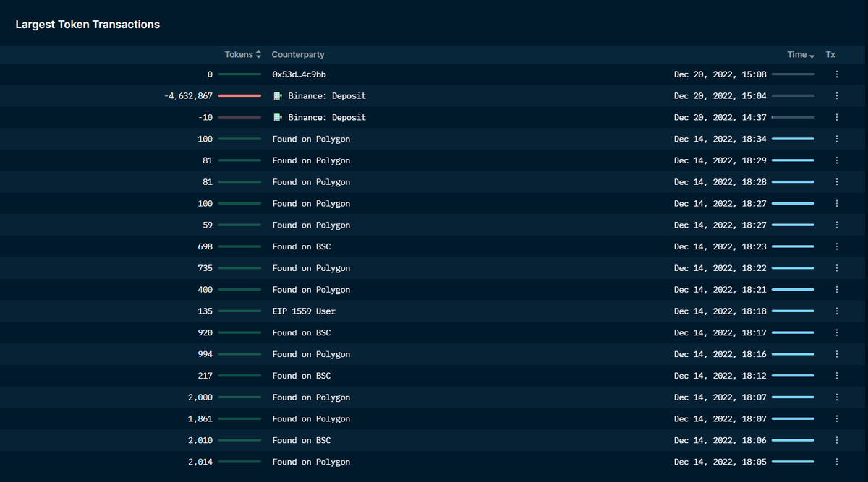868x482 pixels.
Task: Open sort options via the Time header chevron
Action: [x=813, y=54]
